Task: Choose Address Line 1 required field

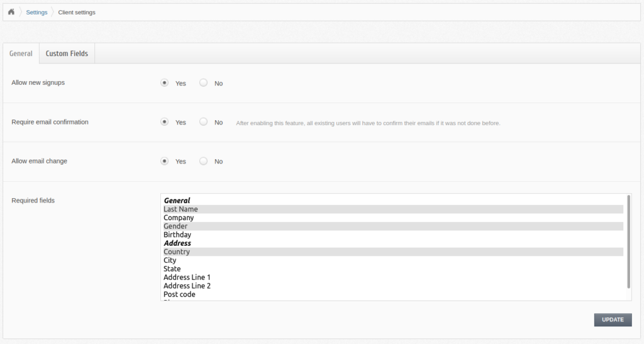Action: tap(187, 277)
